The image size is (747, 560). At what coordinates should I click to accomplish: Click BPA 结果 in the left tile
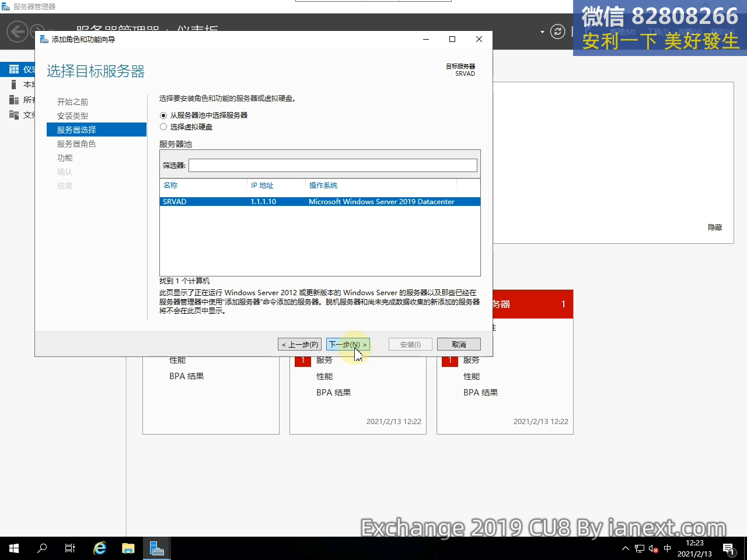pyautogui.click(x=187, y=376)
